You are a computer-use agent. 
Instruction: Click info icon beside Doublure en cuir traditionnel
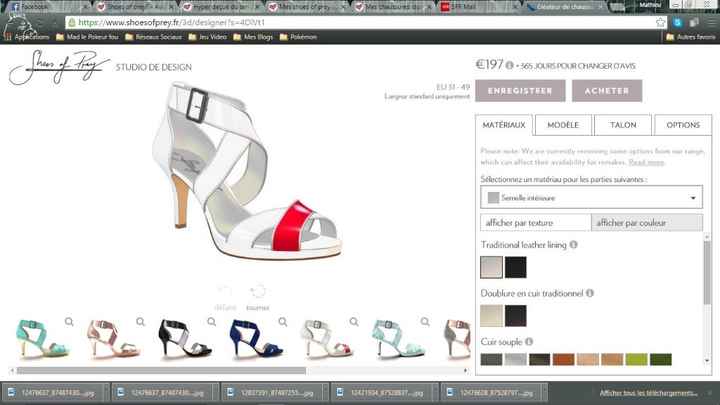pos(590,293)
